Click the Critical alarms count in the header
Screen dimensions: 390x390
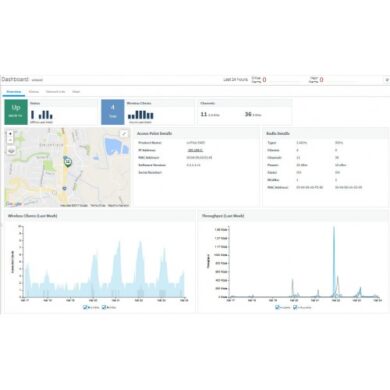[264, 80]
